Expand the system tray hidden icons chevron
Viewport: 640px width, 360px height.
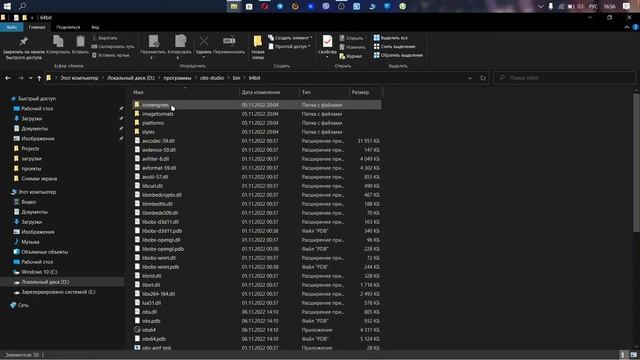tap(541, 6)
